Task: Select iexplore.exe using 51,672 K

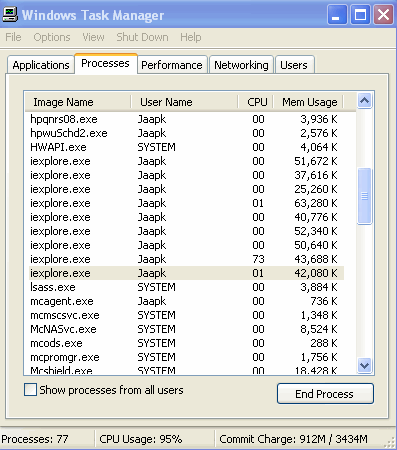Action: click(x=185, y=161)
